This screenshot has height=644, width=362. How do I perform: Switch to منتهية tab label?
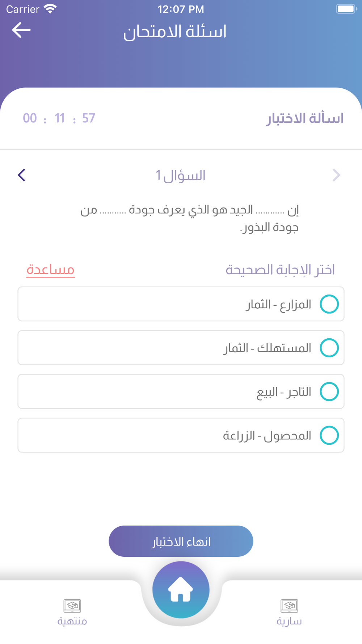[x=72, y=621]
